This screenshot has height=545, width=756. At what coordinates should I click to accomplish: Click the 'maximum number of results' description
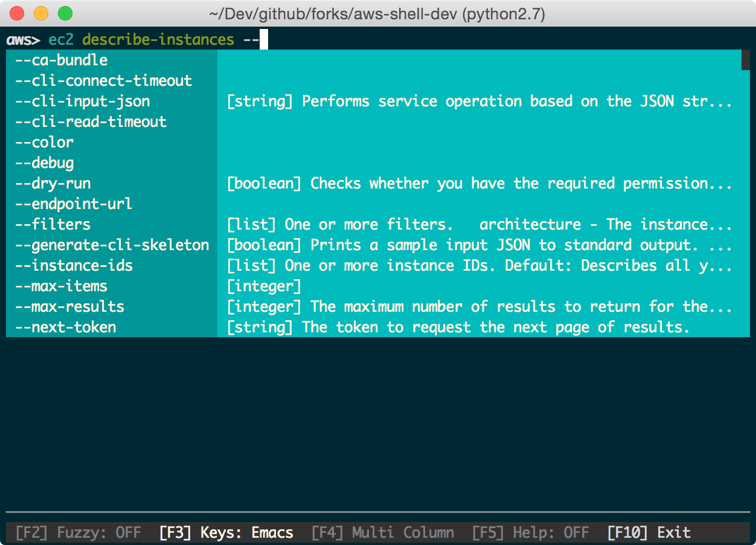(x=479, y=306)
